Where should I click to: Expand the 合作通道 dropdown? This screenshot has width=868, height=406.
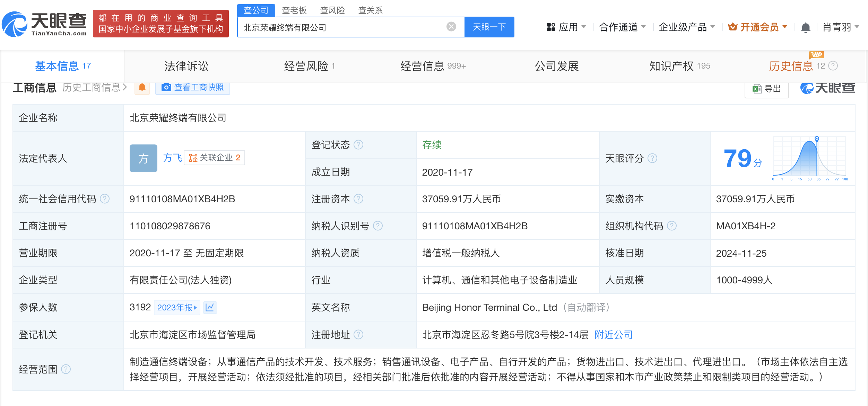pyautogui.click(x=622, y=27)
